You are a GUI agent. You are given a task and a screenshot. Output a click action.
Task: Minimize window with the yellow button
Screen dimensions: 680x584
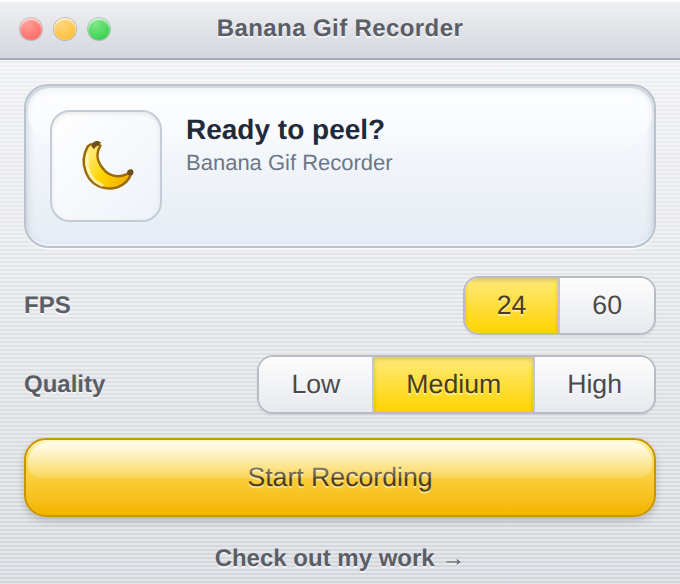[65, 29]
